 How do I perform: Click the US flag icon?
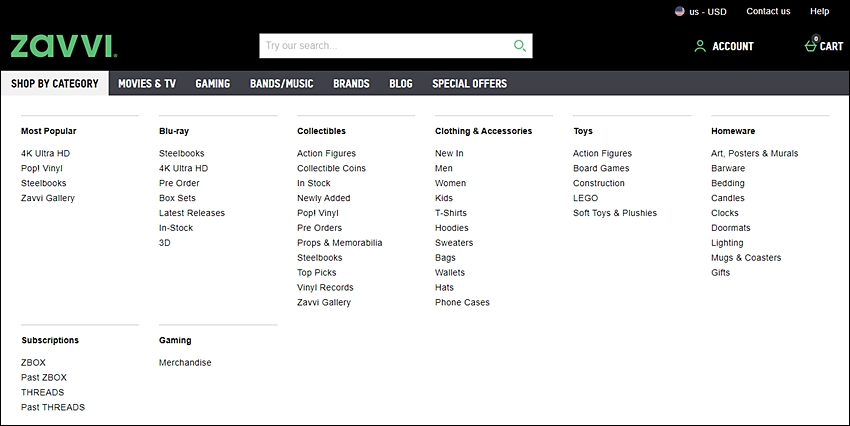679,11
